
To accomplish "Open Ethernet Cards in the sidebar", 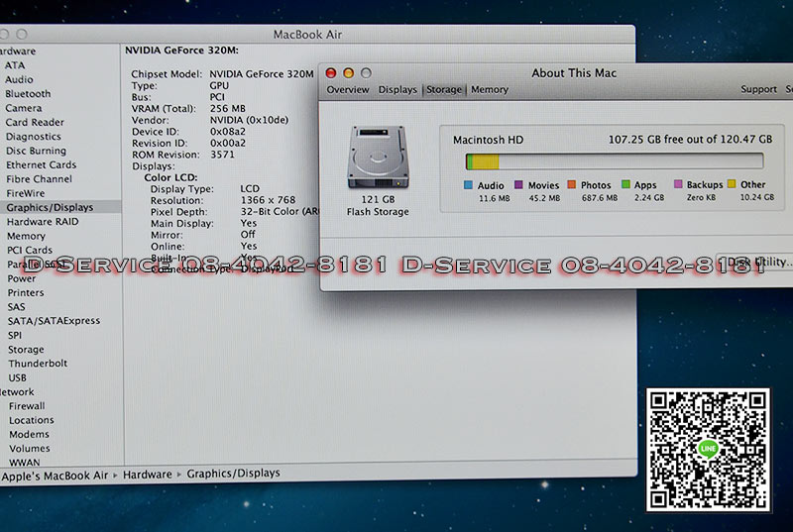I will [x=42, y=164].
